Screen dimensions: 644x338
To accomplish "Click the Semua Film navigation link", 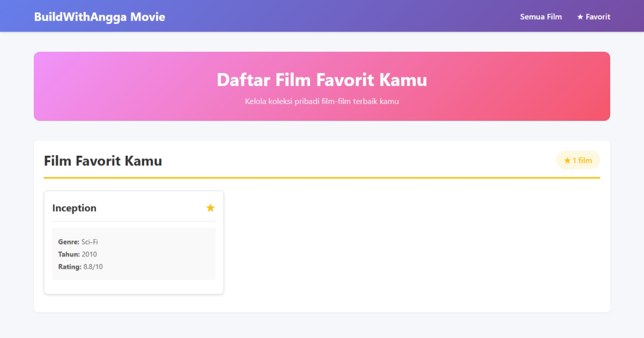I will [x=540, y=16].
